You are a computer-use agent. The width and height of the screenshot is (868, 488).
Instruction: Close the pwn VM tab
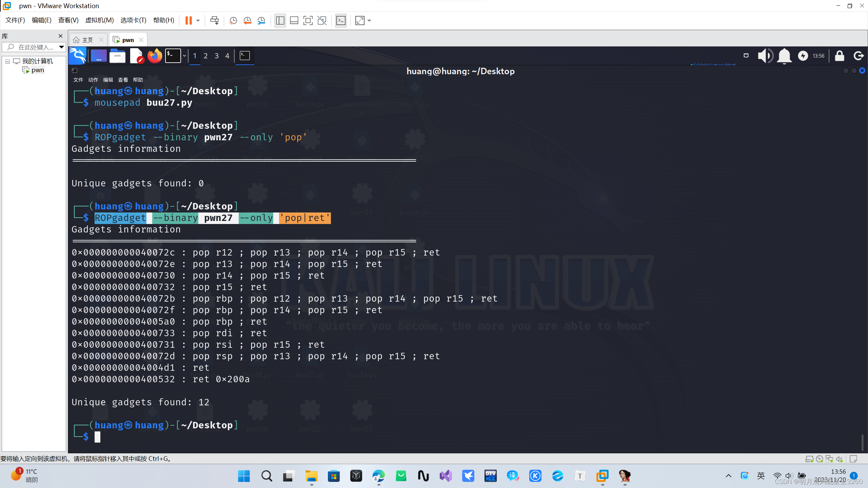(x=141, y=40)
